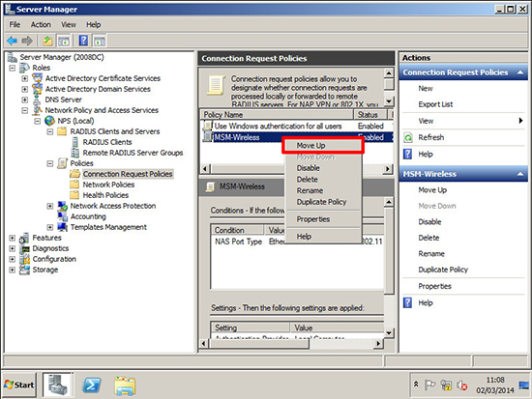The width and height of the screenshot is (532, 399).
Task: Expand the Network Access Protection node
Action: 50,206
